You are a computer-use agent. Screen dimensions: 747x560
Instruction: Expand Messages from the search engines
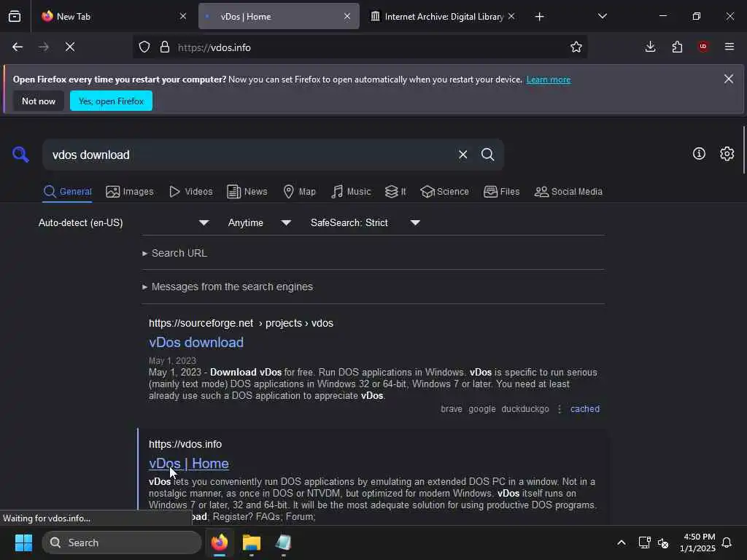228,287
